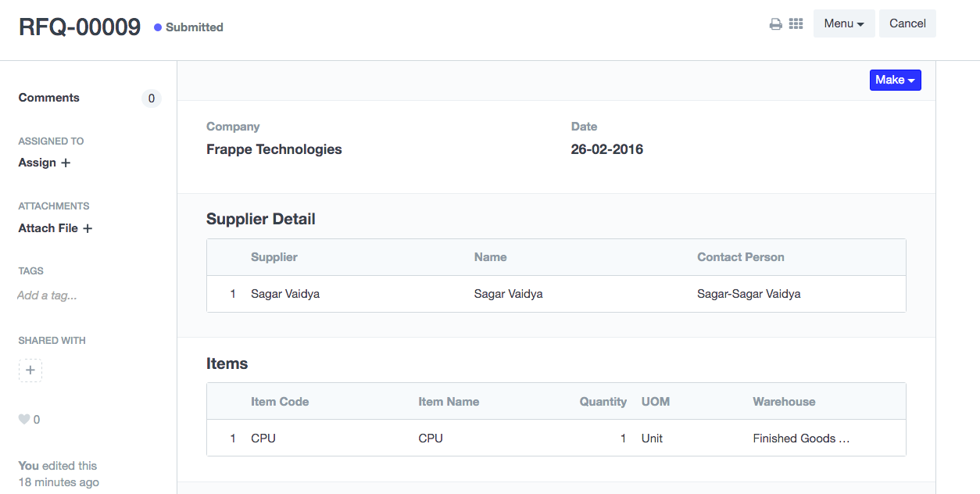Open the Menu dropdown
The width and height of the screenshot is (980, 494).
pyautogui.click(x=844, y=23)
